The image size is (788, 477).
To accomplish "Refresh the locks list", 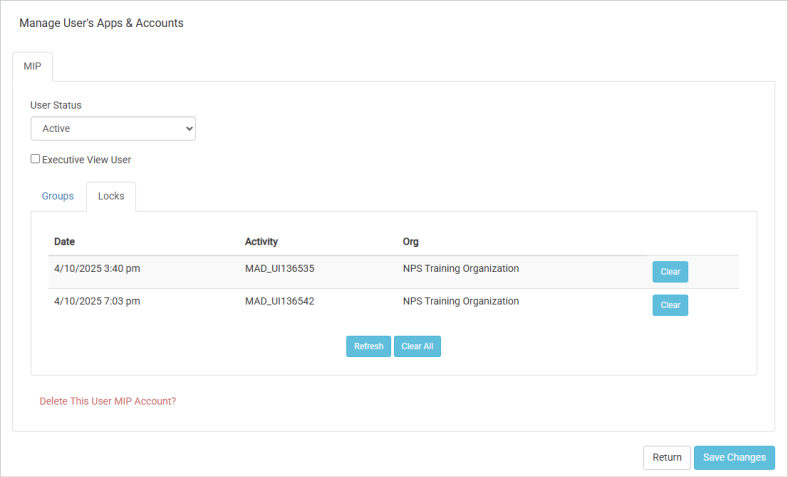I will (368, 346).
